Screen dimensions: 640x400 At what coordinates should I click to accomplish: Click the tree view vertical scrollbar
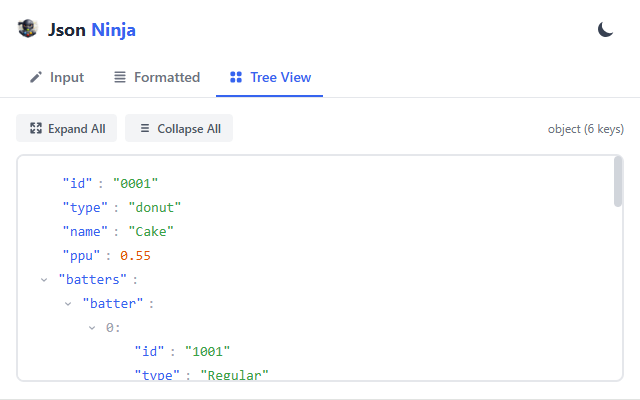pyautogui.click(x=618, y=182)
